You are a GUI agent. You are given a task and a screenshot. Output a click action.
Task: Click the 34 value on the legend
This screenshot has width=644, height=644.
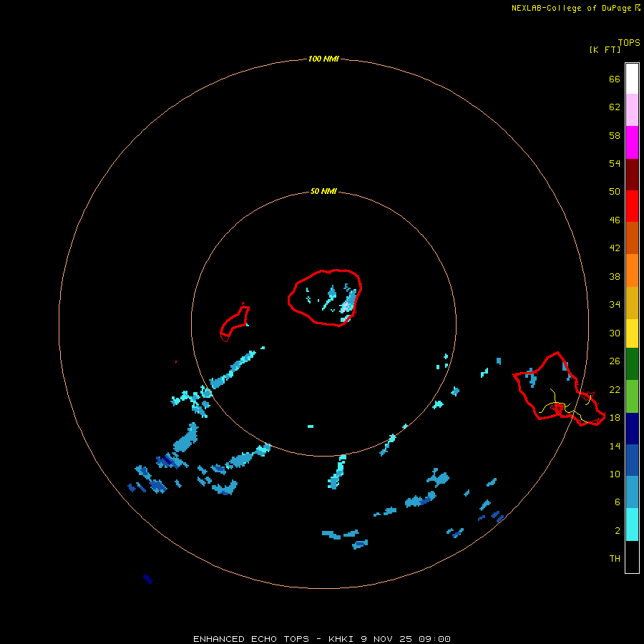(x=615, y=305)
